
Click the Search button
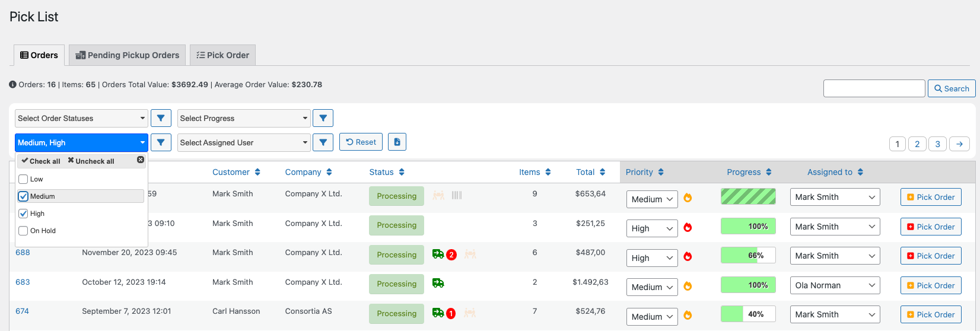pos(952,88)
